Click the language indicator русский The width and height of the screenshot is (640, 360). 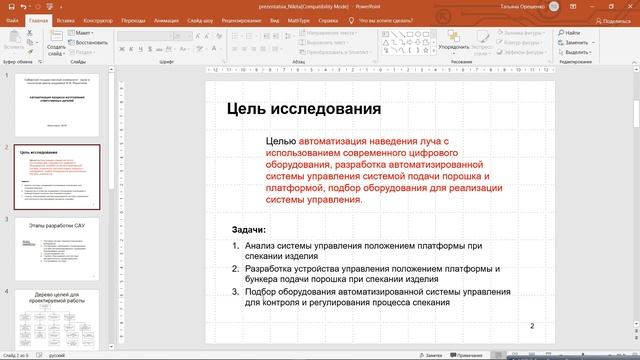57,356
